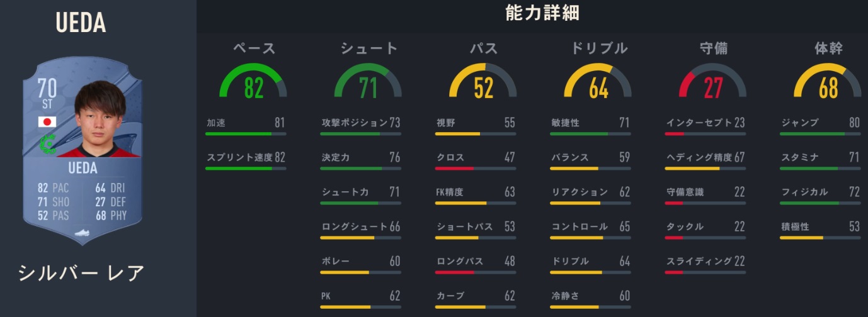Image resolution: width=868 pixels, height=317 pixels.
Task: Click the 加速 stat bar showing 81
Action: coord(246,133)
